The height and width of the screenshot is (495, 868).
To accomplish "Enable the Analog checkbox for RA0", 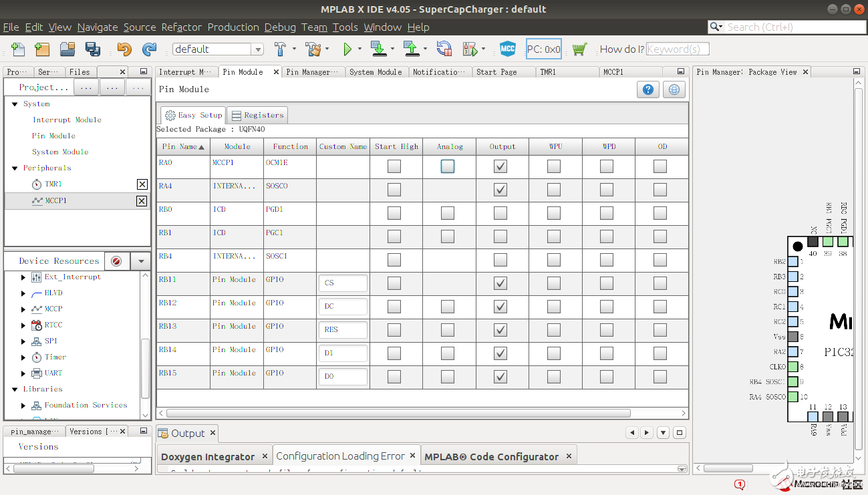I will tap(448, 166).
